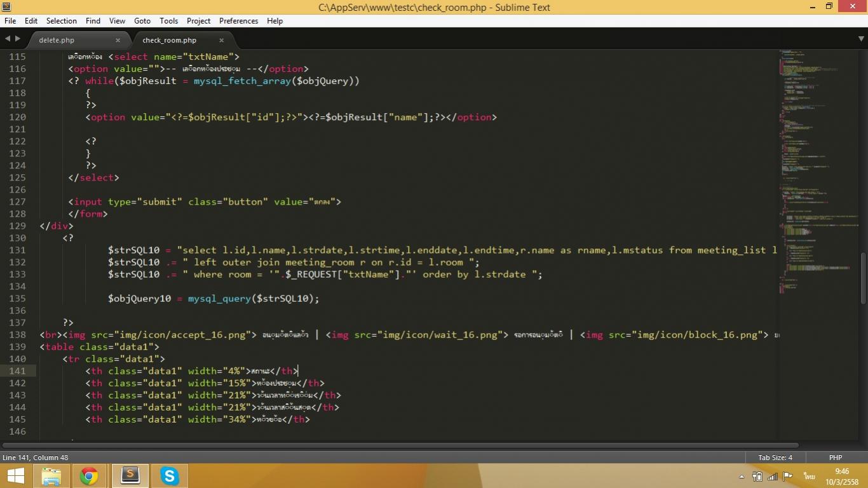Open the Goto menu
Image resolution: width=868 pixels, height=488 pixels.
coord(142,21)
